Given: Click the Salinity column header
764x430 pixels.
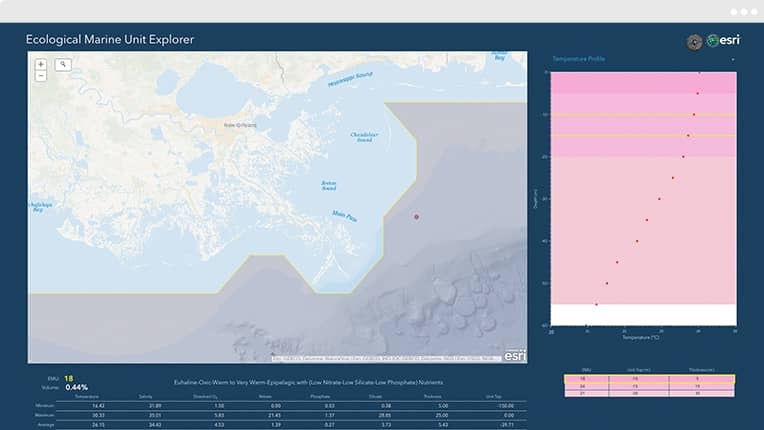Looking at the screenshot, I should pos(155,396).
